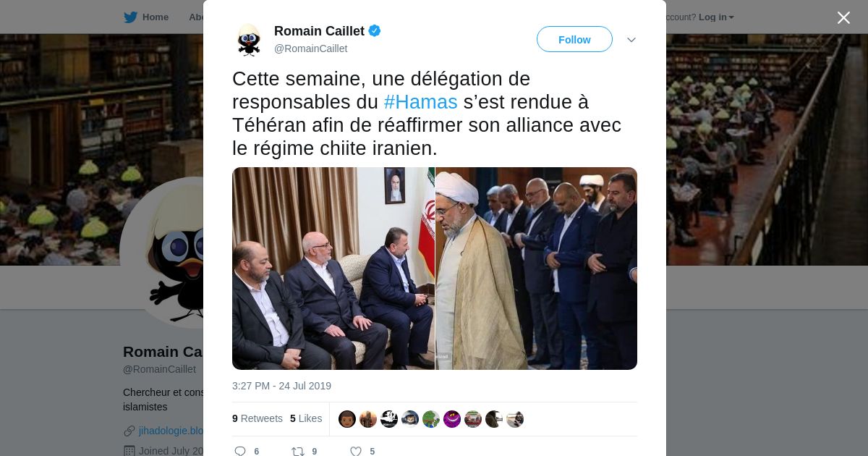Click the blue verified badge
868x456 pixels.
coord(375,30)
